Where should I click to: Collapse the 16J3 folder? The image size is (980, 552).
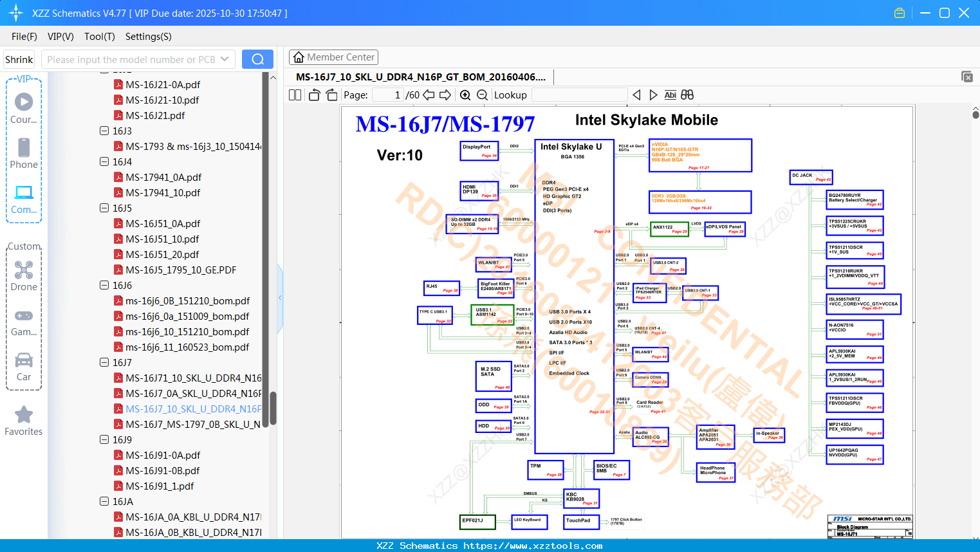pos(104,131)
